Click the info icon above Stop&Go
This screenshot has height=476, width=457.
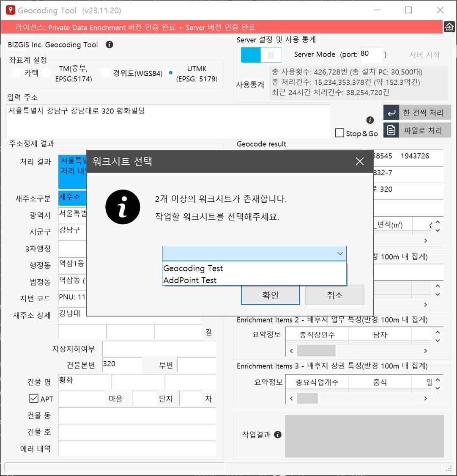pos(370,120)
